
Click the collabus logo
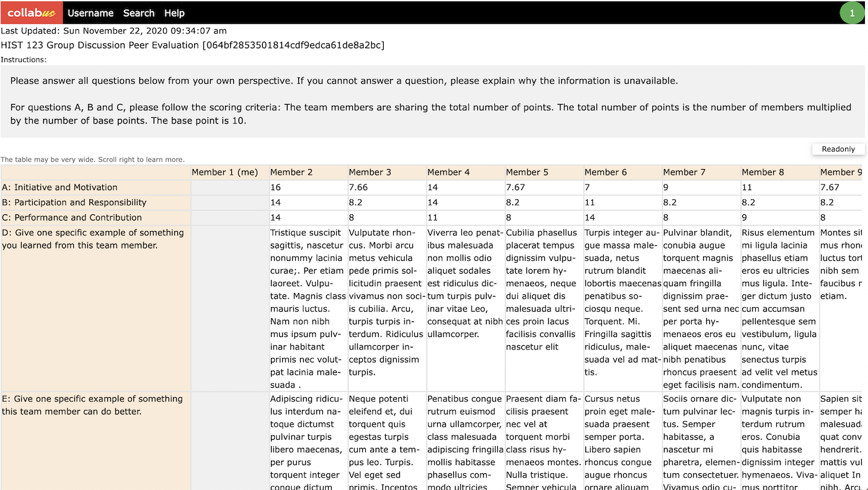(x=32, y=12)
